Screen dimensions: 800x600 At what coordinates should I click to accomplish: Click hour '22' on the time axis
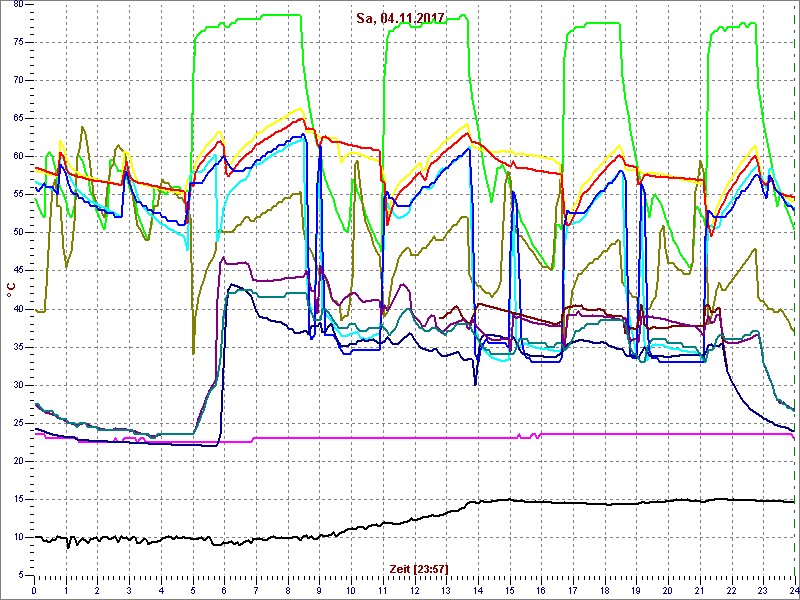pos(732,590)
